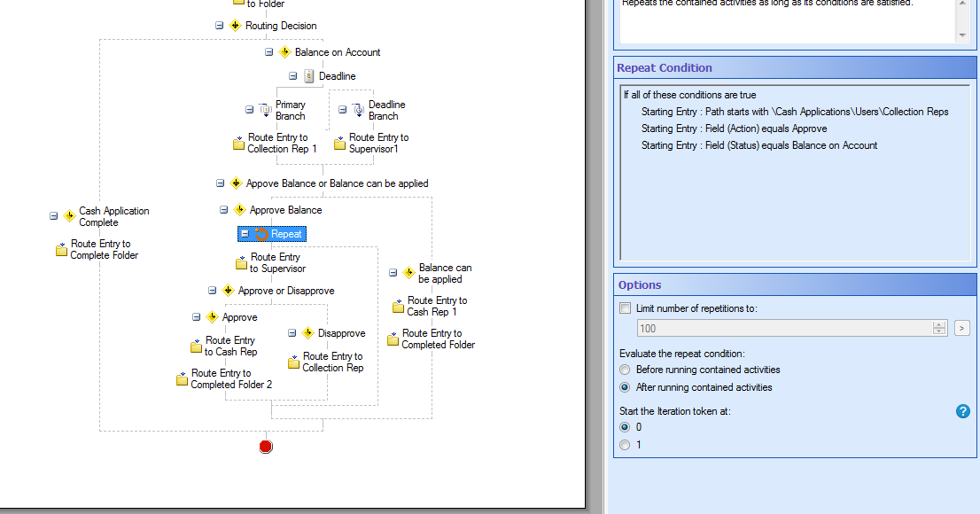Click the Routing Decision diamond icon
This screenshot has width=980, height=514.
point(235,26)
